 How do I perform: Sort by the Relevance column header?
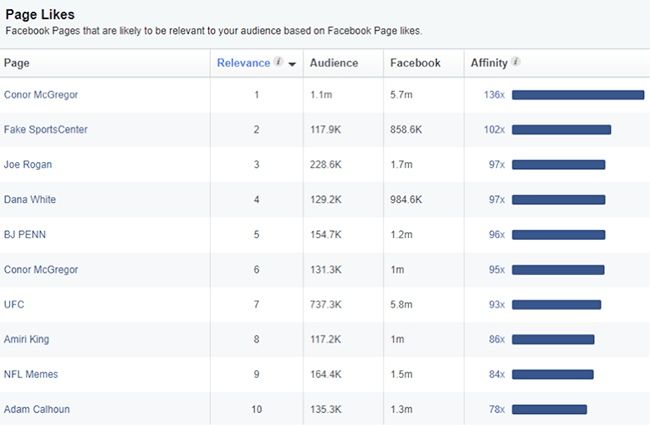click(x=243, y=63)
